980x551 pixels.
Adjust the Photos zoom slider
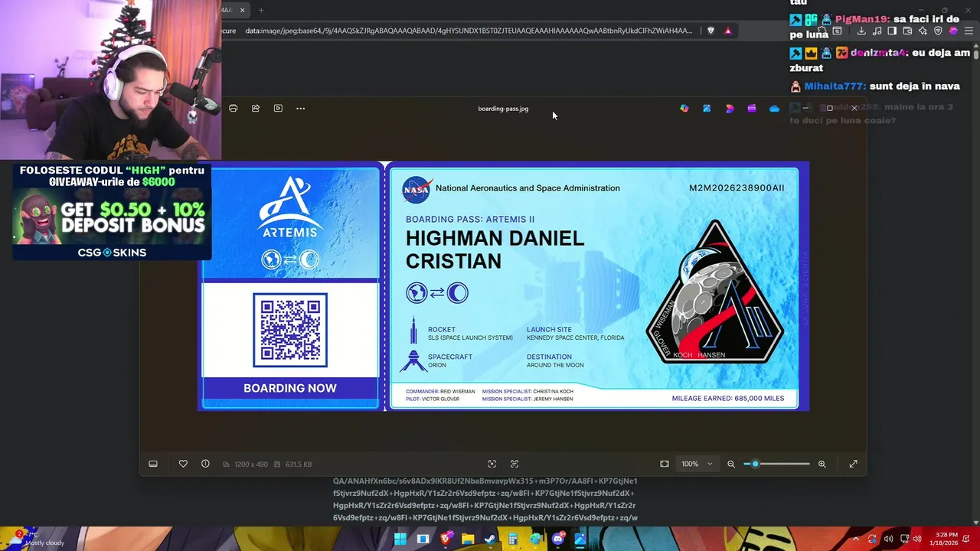point(776,464)
